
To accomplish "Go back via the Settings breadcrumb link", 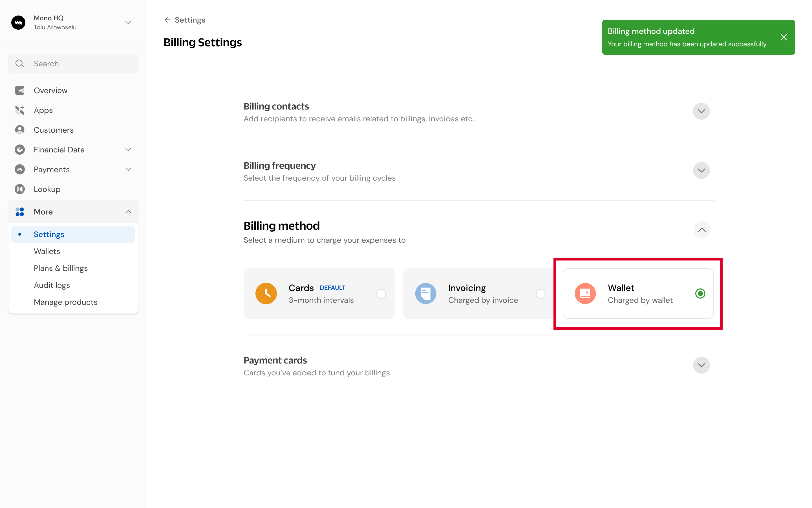I will [x=190, y=20].
